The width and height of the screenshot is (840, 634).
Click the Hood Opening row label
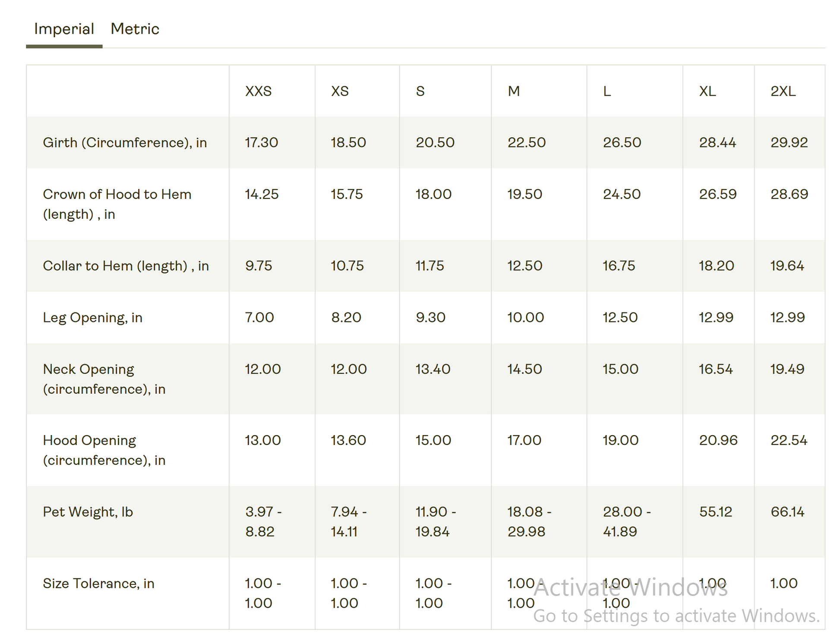click(x=104, y=450)
